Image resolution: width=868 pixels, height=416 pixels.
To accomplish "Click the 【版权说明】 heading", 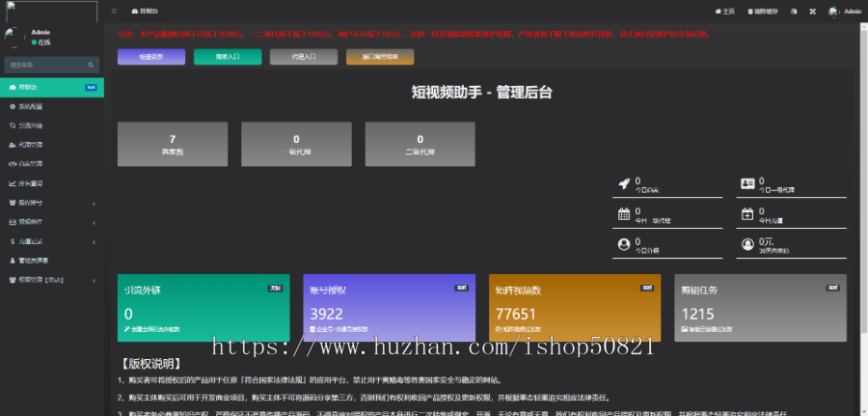I will pyautogui.click(x=150, y=363).
